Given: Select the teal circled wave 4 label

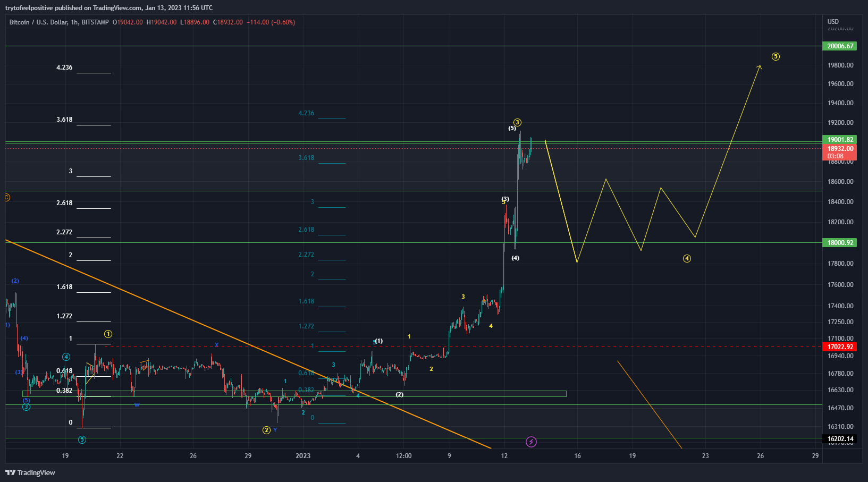Looking at the screenshot, I should point(66,357).
